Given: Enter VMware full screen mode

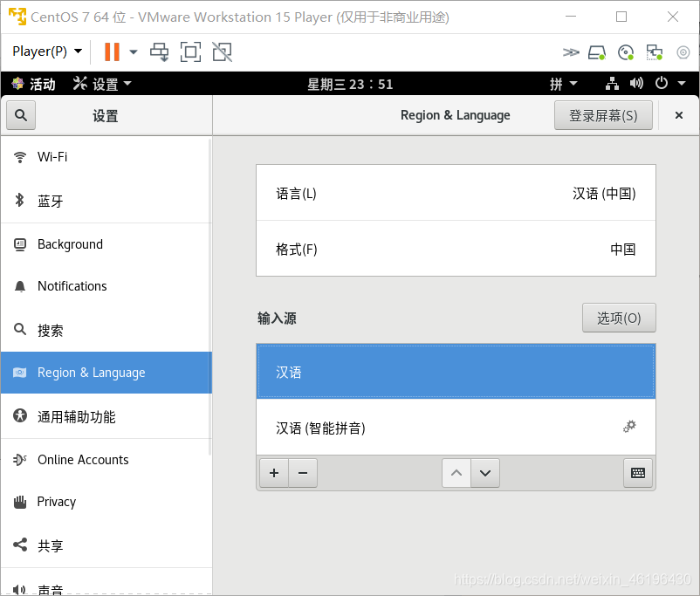Looking at the screenshot, I should 190,51.
